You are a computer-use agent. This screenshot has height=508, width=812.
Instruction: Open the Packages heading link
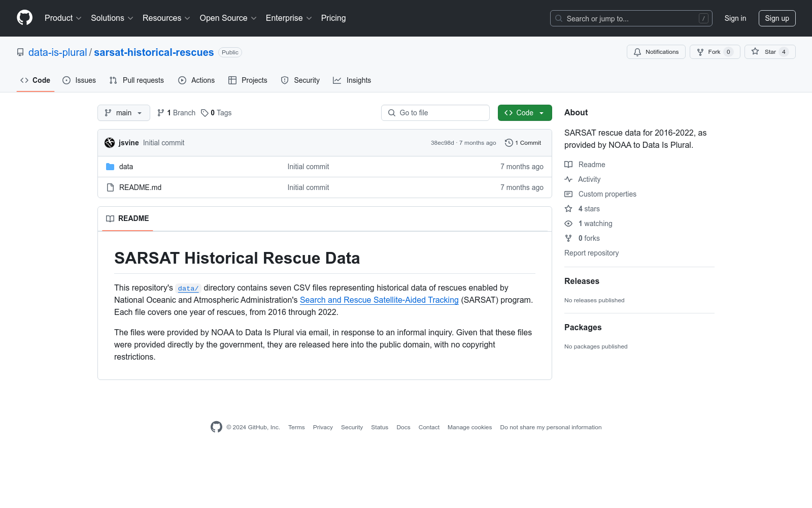(x=583, y=328)
